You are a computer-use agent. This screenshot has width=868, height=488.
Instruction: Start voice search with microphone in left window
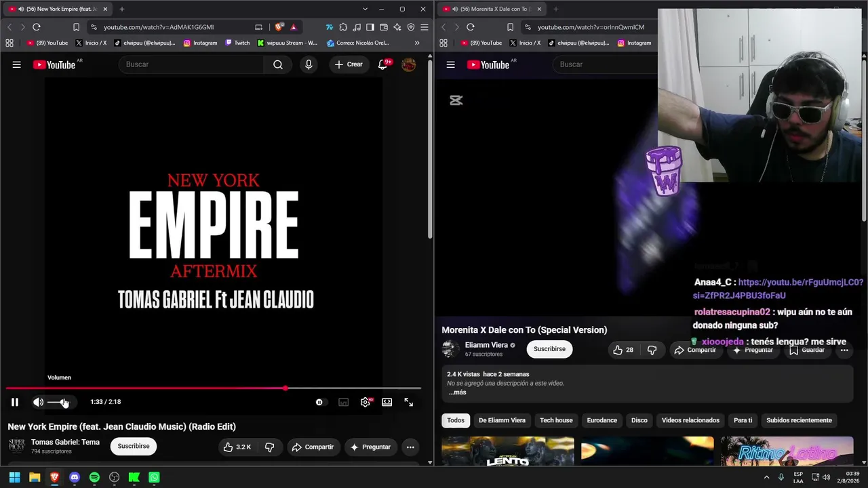pos(309,64)
